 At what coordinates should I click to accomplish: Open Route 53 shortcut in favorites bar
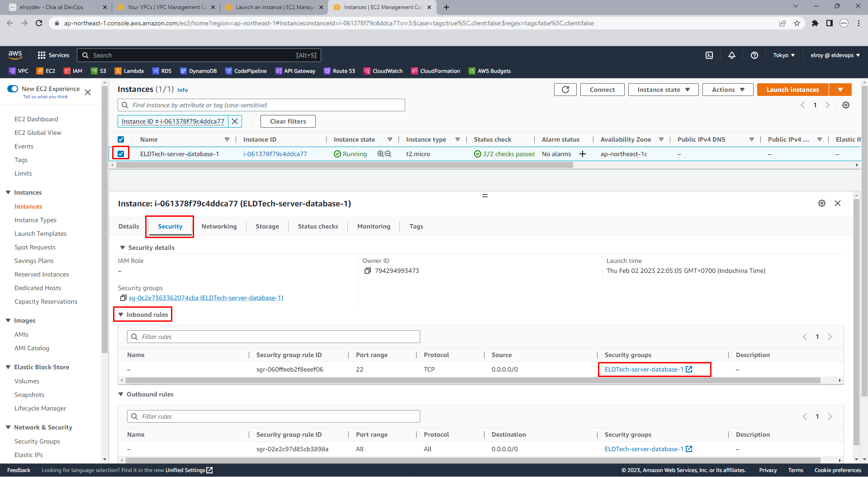click(x=339, y=71)
